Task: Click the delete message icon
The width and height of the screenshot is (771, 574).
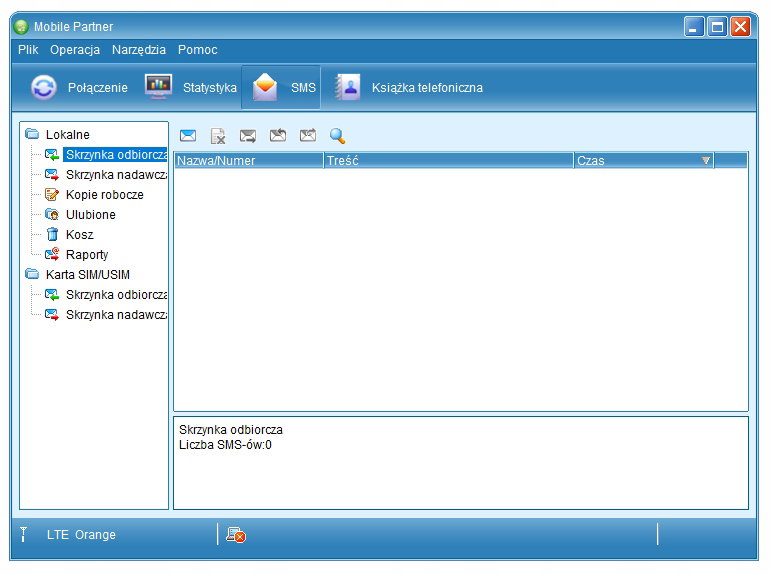Action: tap(218, 136)
